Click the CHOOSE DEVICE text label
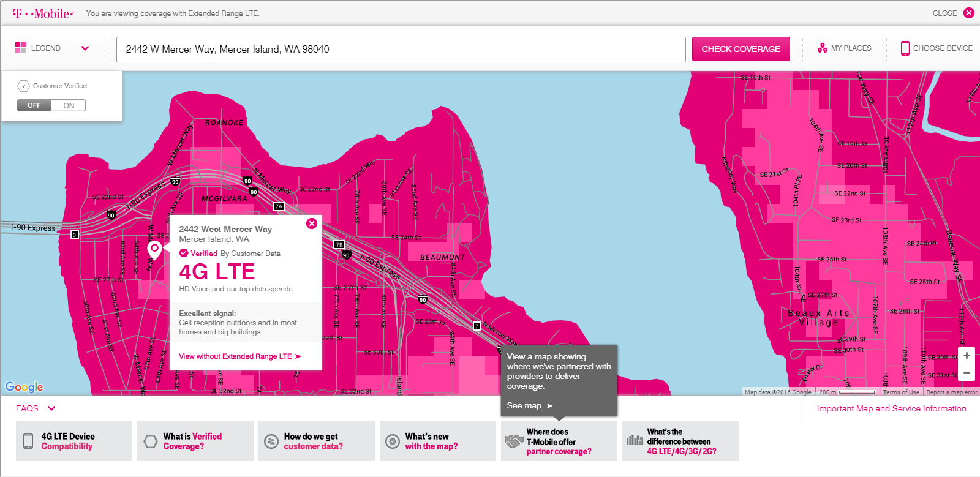The height and width of the screenshot is (477, 980). (943, 48)
